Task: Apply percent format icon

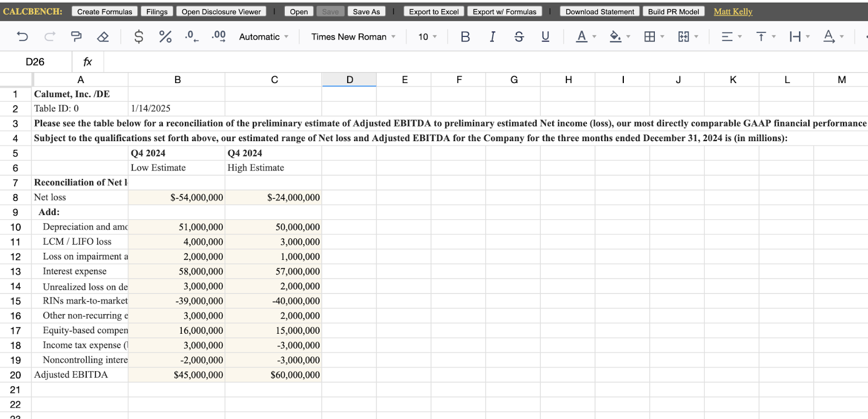Action: pyautogui.click(x=165, y=36)
